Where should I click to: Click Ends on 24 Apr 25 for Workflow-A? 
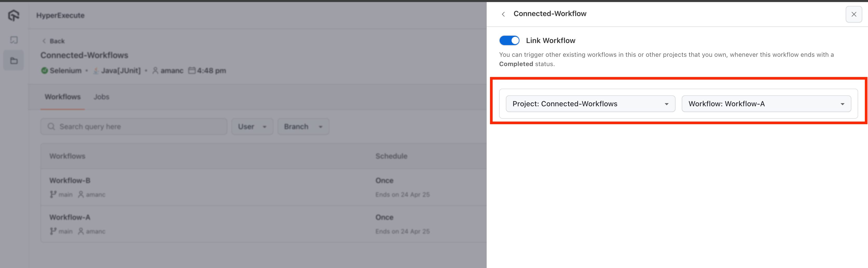point(403,231)
